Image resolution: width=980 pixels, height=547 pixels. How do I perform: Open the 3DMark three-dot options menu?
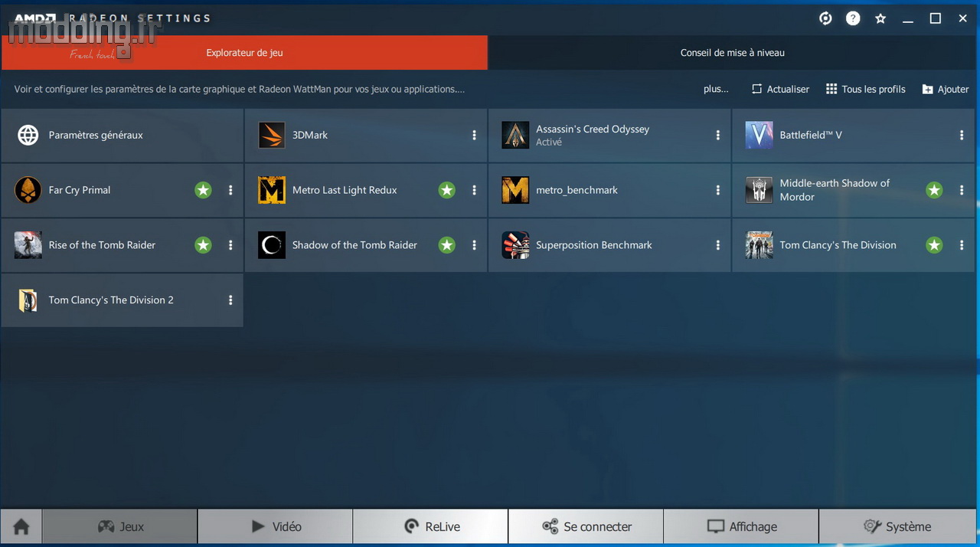(x=474, y=135)
